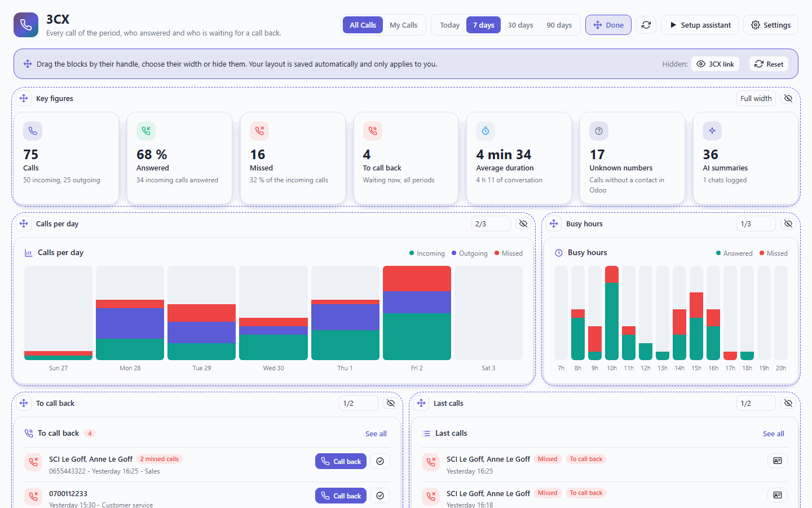Click the To call back block drag handle

24,403
